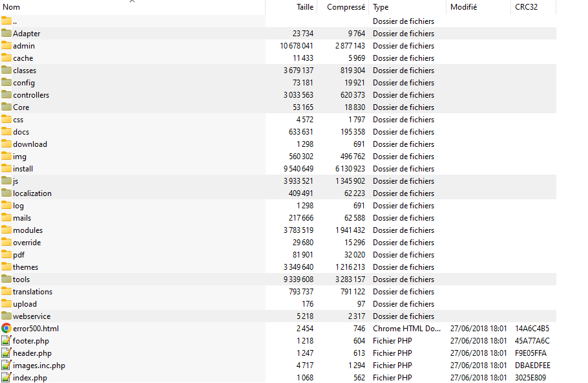The width and height of the screenshot is (588, 383).
Task: Click the install size value 9 540 649
Action: coord(299,169)
